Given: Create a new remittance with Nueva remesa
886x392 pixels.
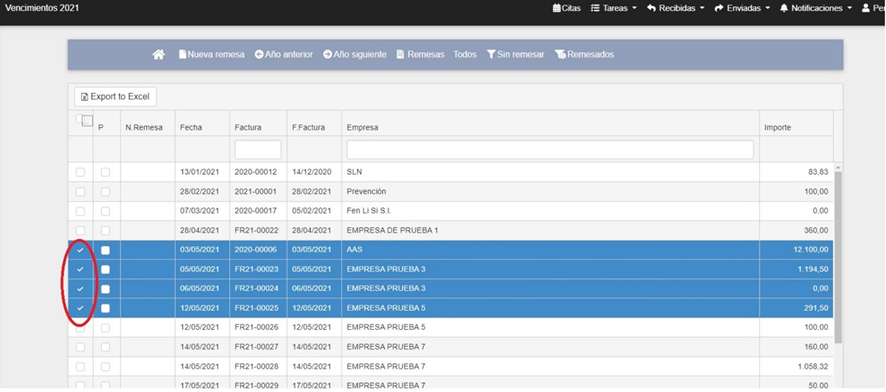Looking at the screenshot, I should 212,55.
